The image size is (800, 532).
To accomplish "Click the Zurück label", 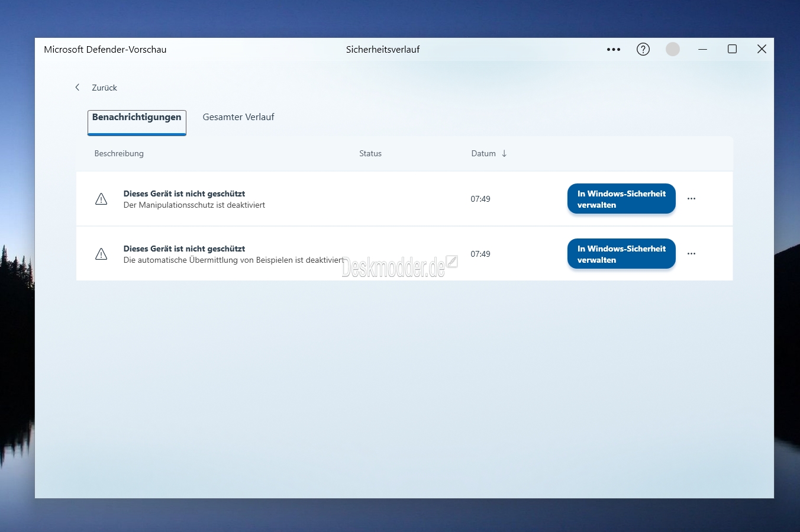I will (x=104, y=88).
